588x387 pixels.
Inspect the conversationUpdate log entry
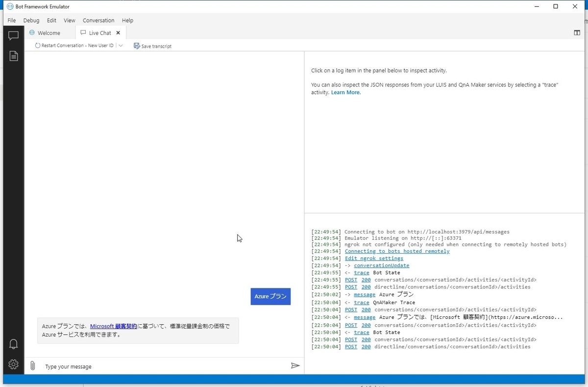click(381, 265)
